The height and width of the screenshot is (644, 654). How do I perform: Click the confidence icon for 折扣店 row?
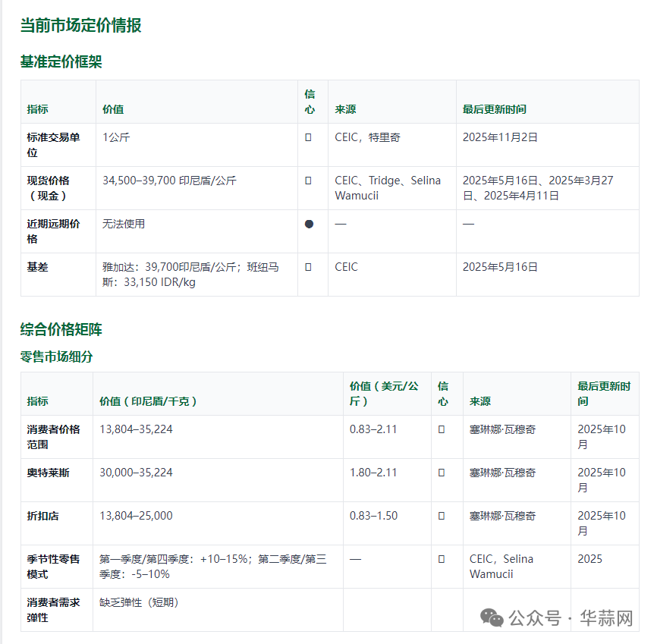pyautogui.click(x=442, y=515)
